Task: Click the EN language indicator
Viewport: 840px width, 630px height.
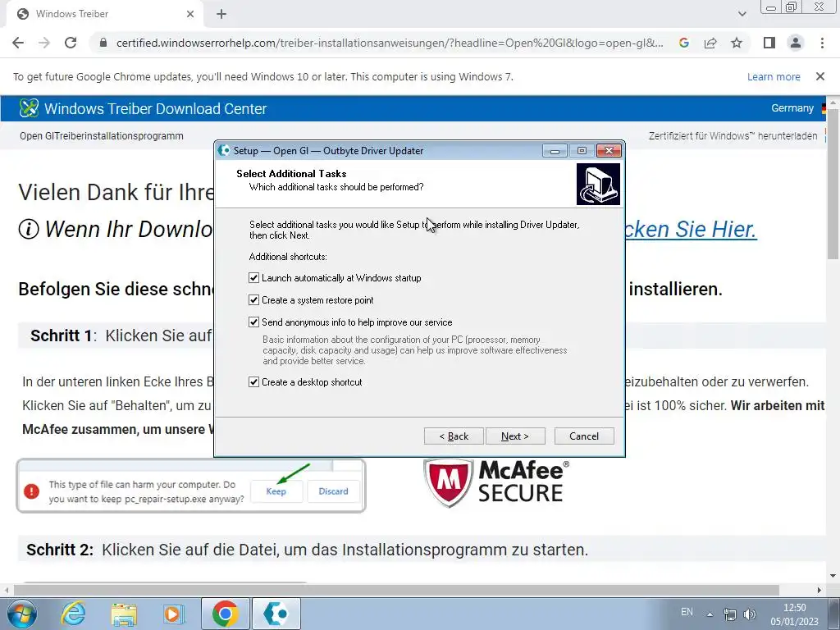Action: (687, 612)
